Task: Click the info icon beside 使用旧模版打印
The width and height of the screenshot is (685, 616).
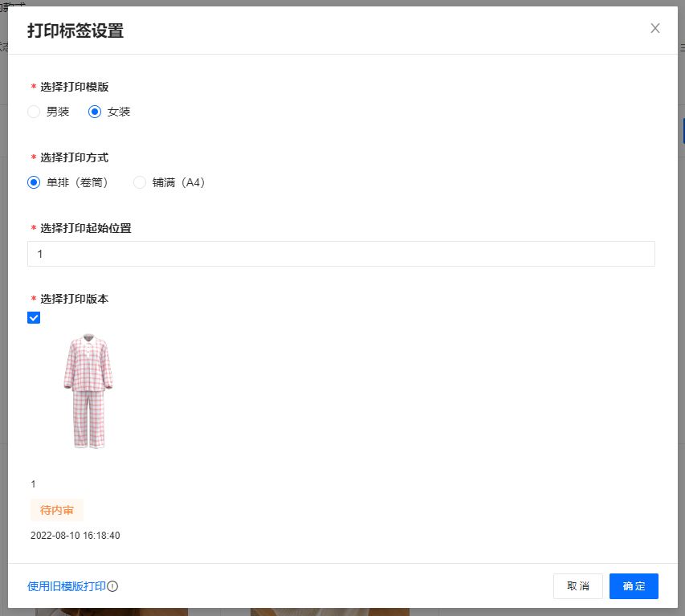Action: coord(112,586)
